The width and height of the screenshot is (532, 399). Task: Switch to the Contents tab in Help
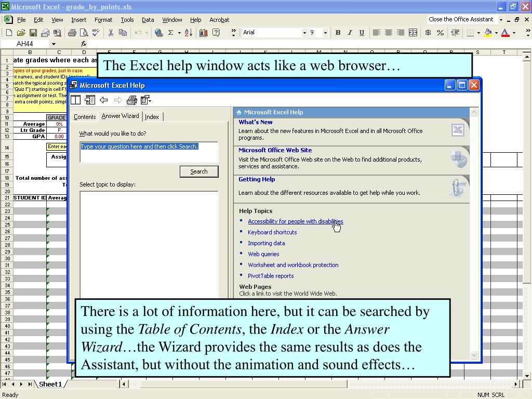click(x=85, y=117)
